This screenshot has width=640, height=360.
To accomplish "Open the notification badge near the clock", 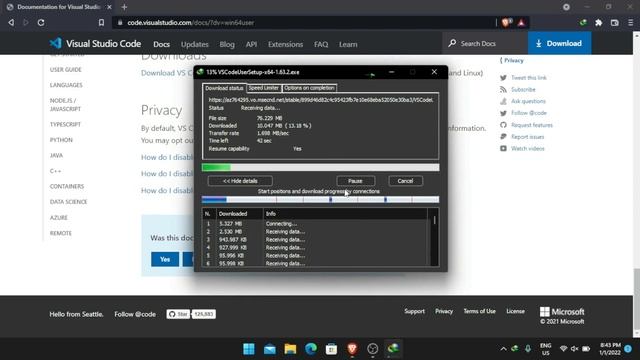I will 628,349.
